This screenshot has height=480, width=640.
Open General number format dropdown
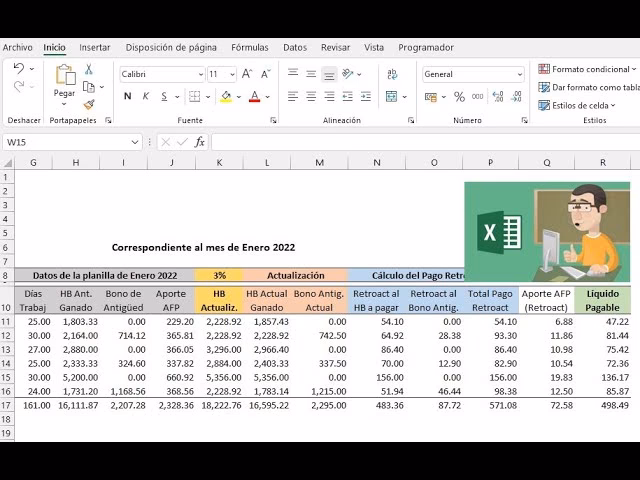tap(520, 74)
